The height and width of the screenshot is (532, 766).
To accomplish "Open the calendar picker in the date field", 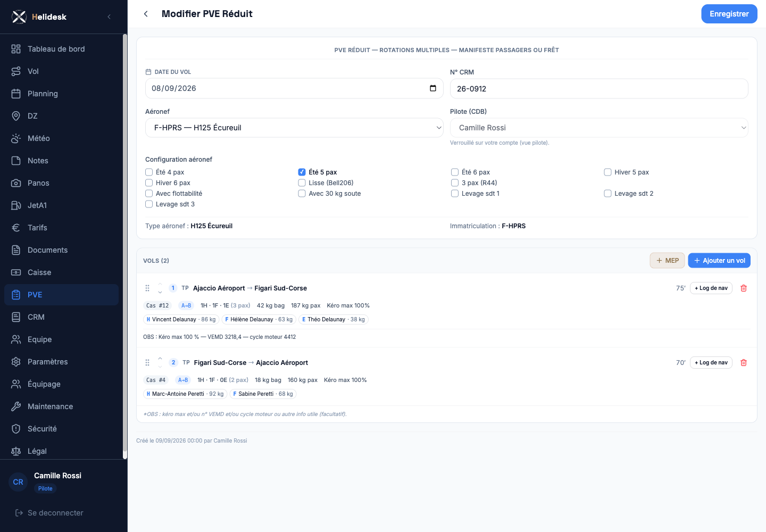I will click(433, 88).
